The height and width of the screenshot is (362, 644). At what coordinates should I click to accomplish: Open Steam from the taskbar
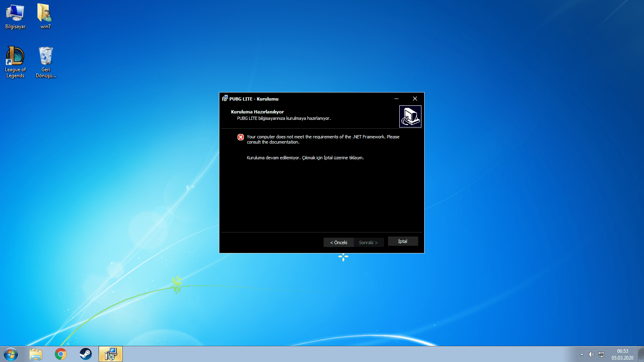[85, 354]
